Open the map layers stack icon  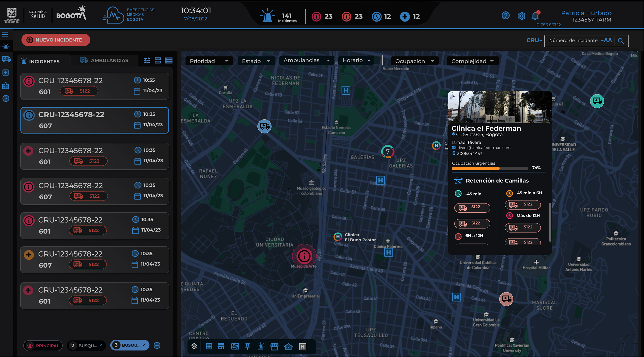[x=194, y=346]
